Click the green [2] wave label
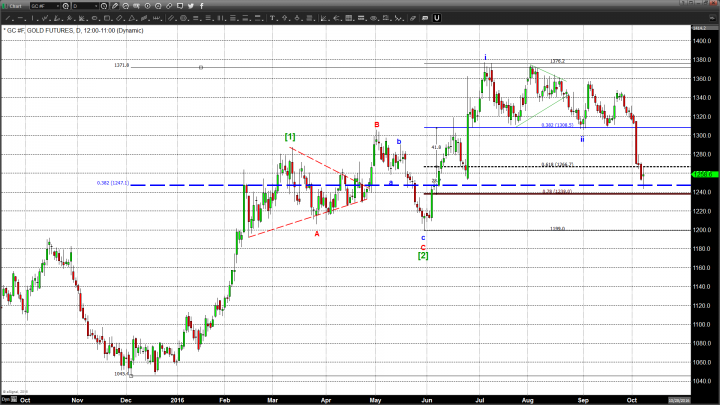The height and width of the screenshot is (405, 720). pos(423,255)
